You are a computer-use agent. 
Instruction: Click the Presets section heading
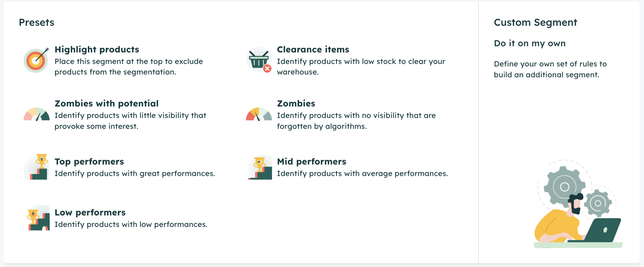[x=37, y=22]
